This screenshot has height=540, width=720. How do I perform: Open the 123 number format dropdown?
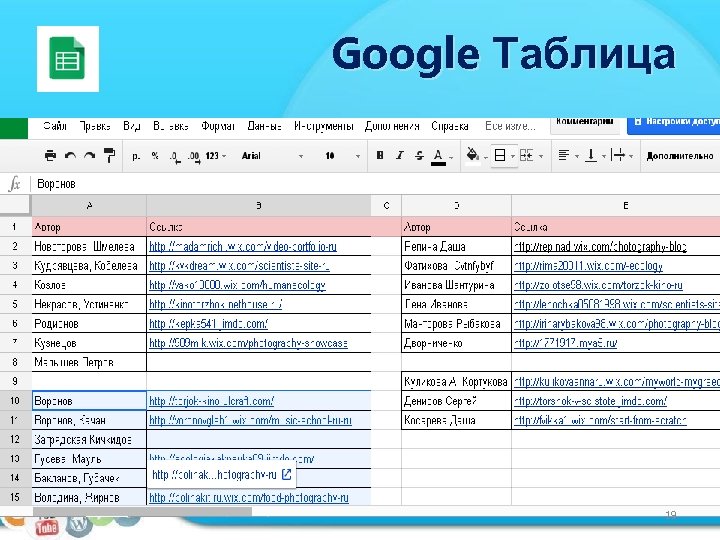(215, 156)
